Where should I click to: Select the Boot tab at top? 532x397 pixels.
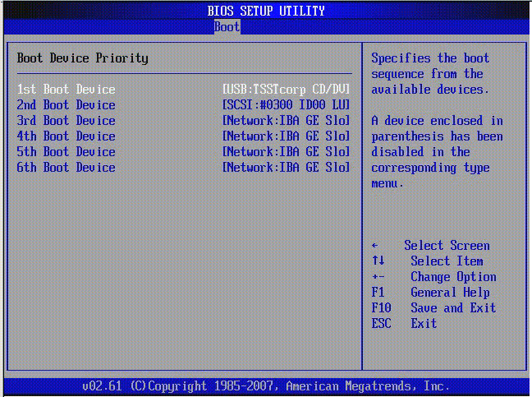pyautogui.click(x=227, y=26)
